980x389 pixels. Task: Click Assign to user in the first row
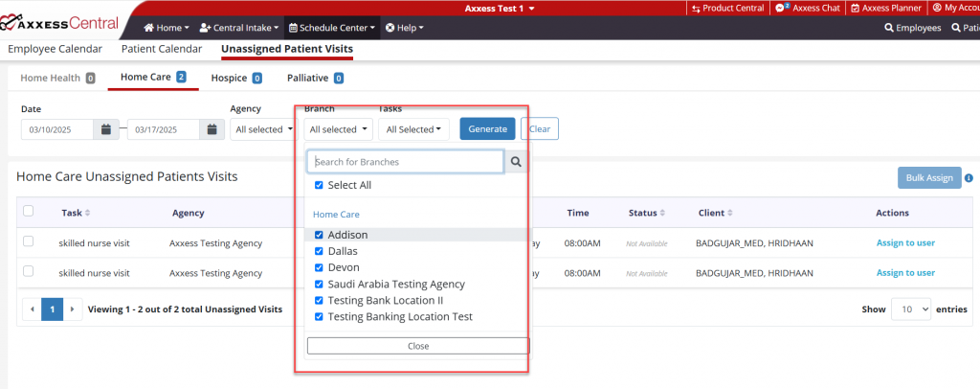(x=905, y=242)
